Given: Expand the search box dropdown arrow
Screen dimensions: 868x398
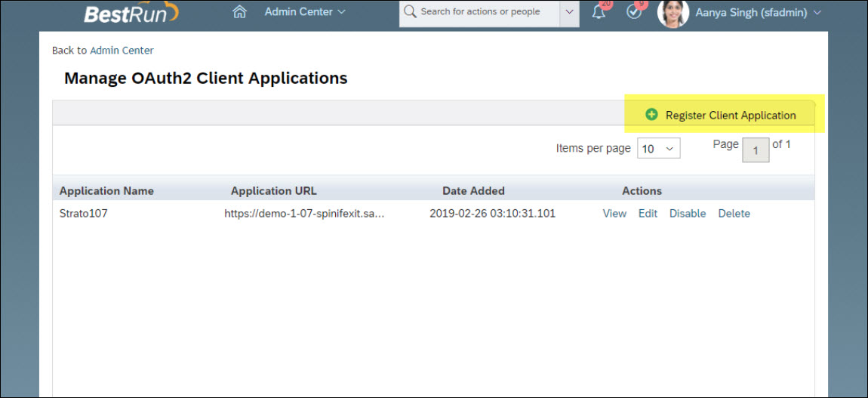Looking at the screenshot, I should pos(569,13).
